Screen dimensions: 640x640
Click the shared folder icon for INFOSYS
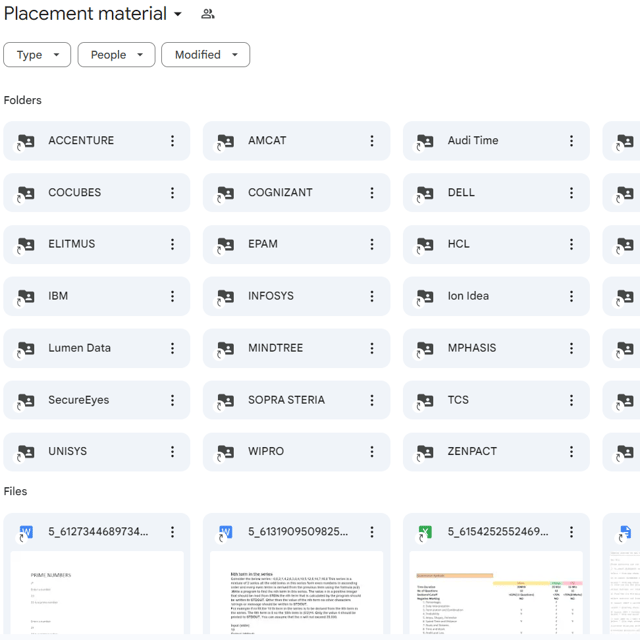point(226,297)
